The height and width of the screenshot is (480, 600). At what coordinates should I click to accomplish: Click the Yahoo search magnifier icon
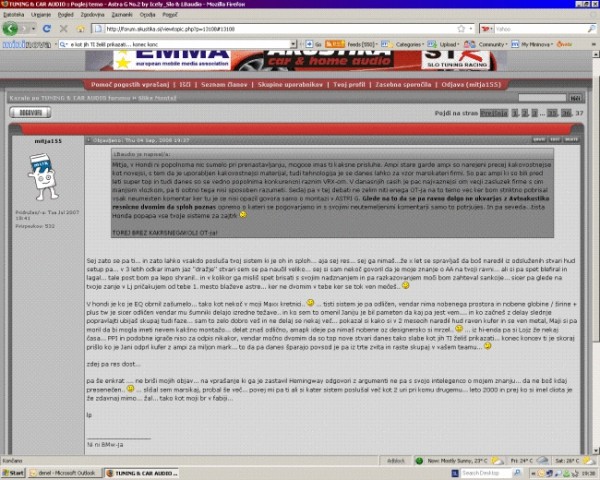coord(591,29)
